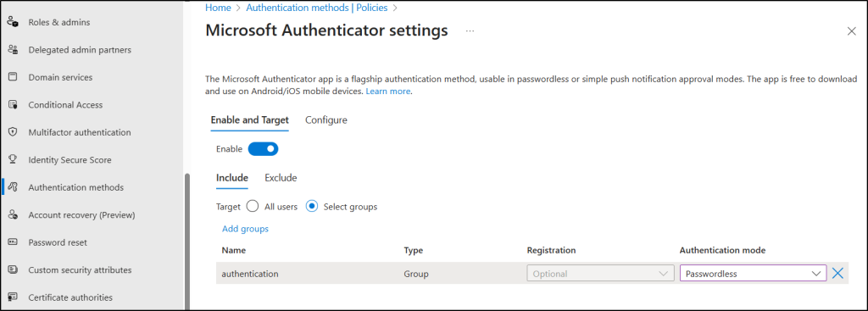Close the Microsoft Authenticator settings pane

point(851,31)
